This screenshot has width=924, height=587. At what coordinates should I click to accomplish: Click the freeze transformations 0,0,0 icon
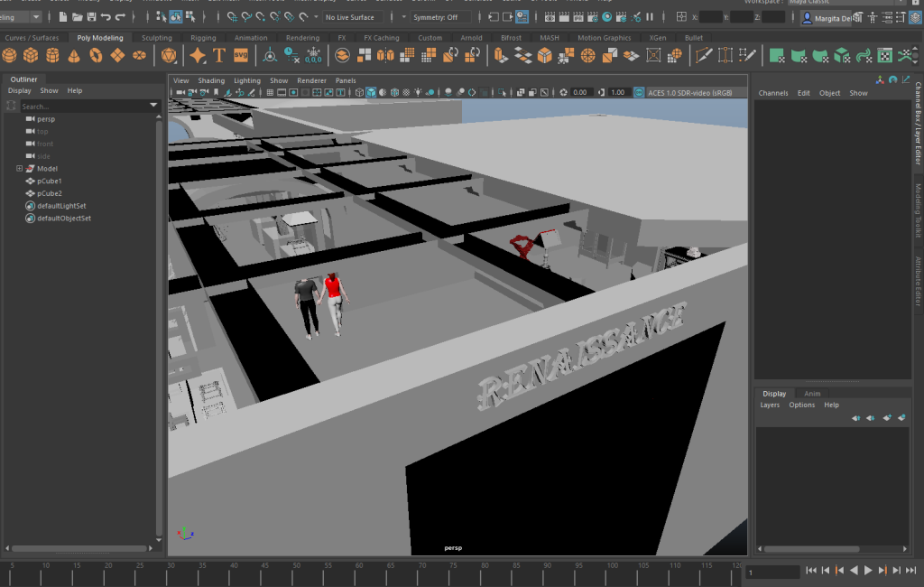(x=313, y=55)
